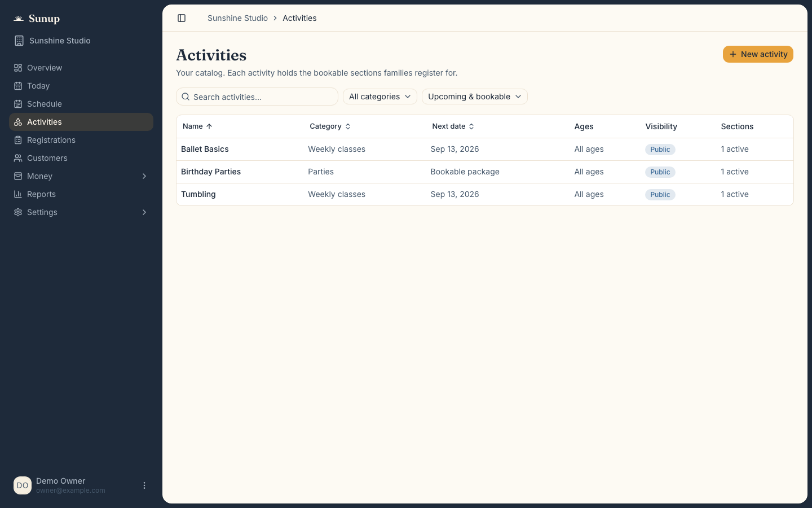Click All ages in Birthday Parties row
Image resolution: width=812 pixels, height=508 pixels.
coord(589,172)
